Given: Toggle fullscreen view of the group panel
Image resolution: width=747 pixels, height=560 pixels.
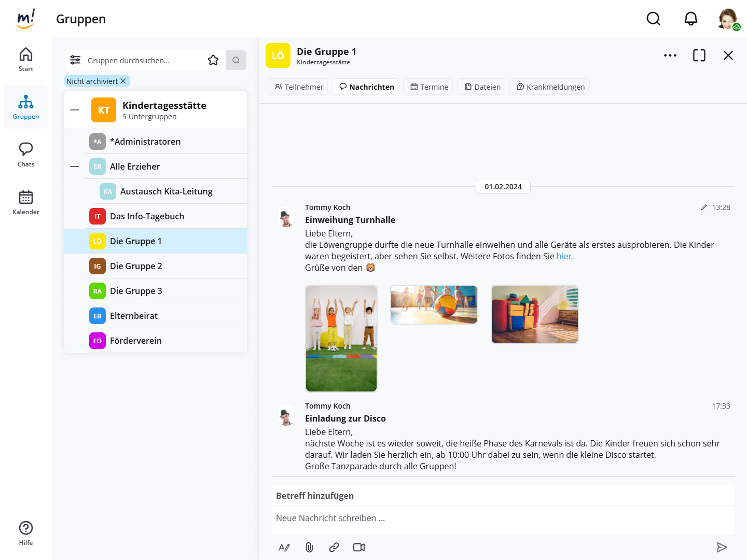Looking at the screenshot, I should pyautogui.click(x=699, y=55).
